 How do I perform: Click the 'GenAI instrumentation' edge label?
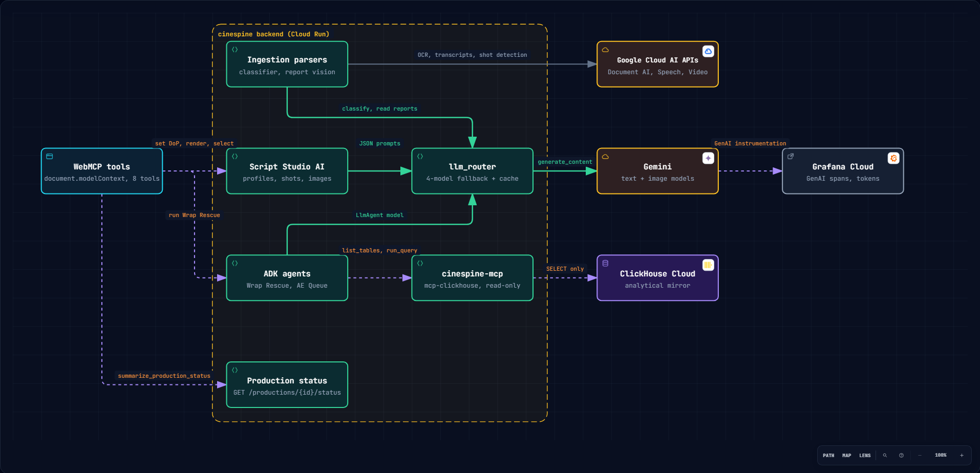pyautogui.click(x=750, y=143)
